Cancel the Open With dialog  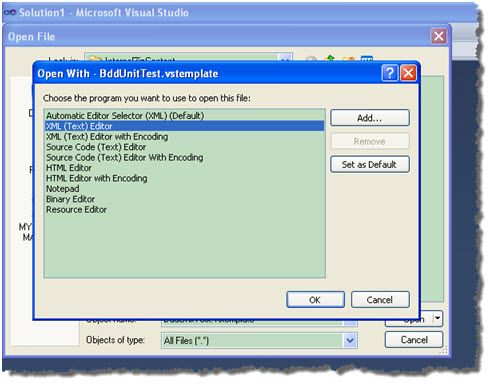click(380, 300)
